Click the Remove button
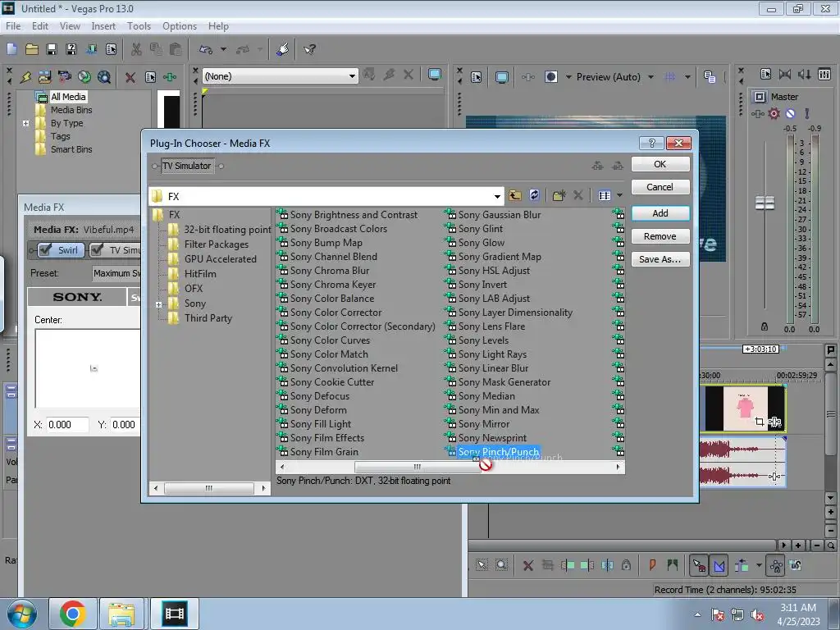This screenshot has height=630, width=840. (660, 236)
